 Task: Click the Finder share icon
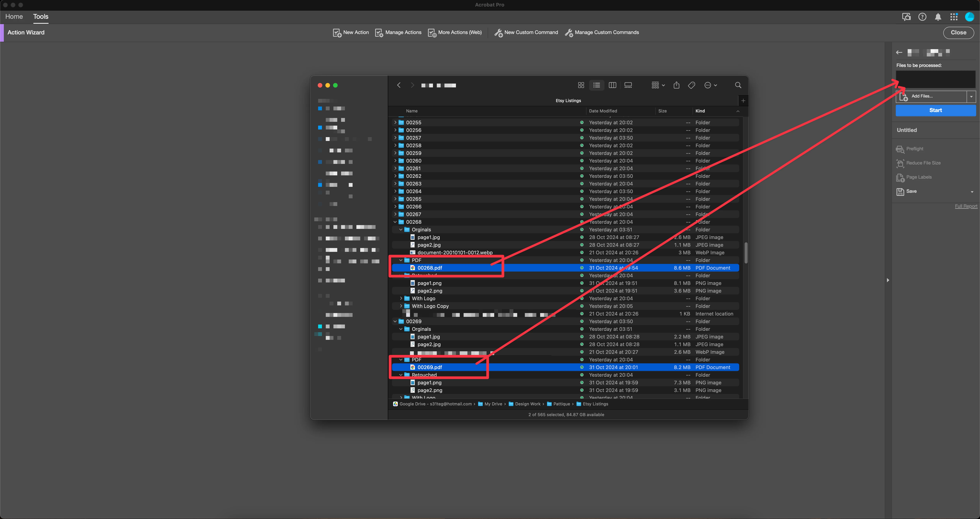click(676, 85)
